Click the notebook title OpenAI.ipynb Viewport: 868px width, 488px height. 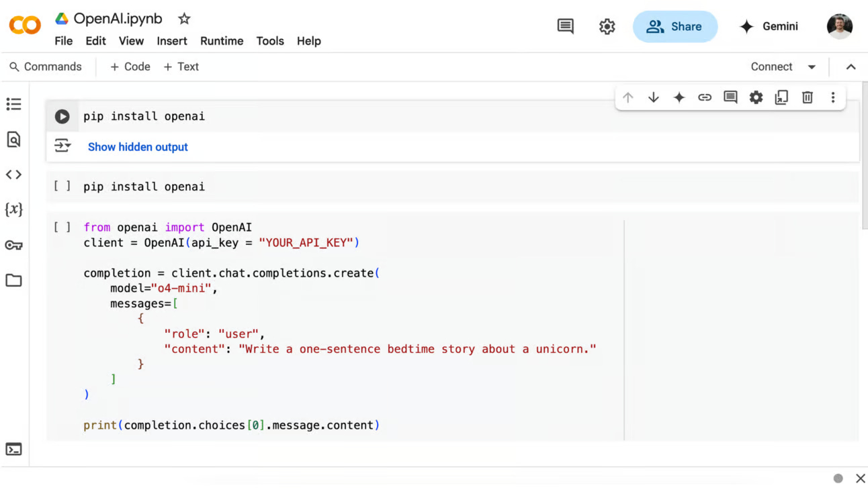(x=118, y=19)
